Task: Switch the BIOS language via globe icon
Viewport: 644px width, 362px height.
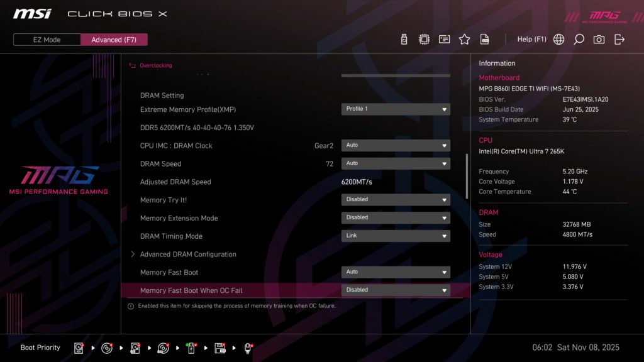Action: click(558, 38)
